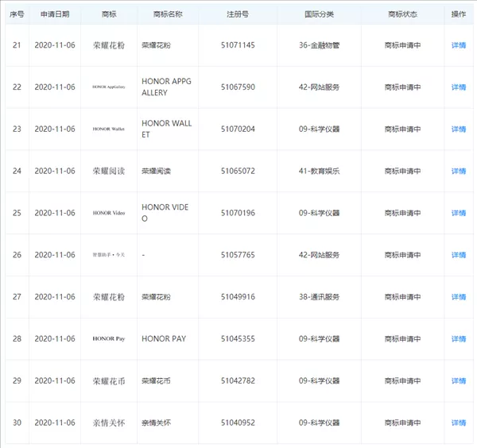Click the 亲情关怀 trademark image
This screenshot has width=477, height=448.
click(109, 423)
